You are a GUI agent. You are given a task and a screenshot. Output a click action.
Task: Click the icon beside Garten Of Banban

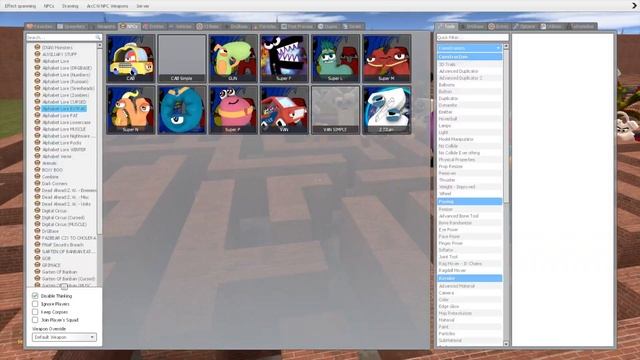point(38,272)
